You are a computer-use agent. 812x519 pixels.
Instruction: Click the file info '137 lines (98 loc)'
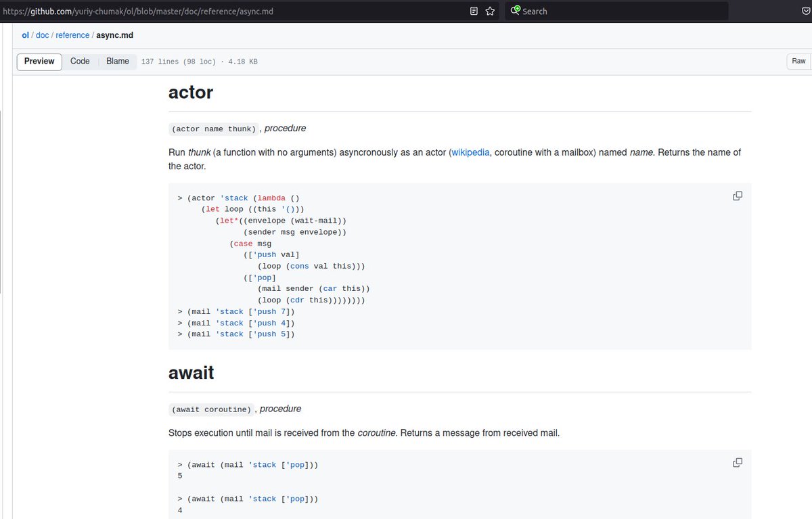178,62
